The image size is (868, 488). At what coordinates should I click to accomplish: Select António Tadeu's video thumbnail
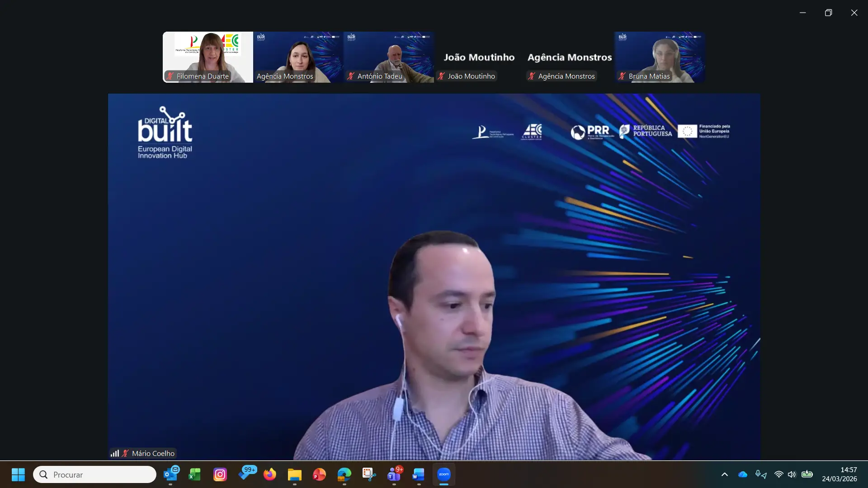click(x=388, y=57)
